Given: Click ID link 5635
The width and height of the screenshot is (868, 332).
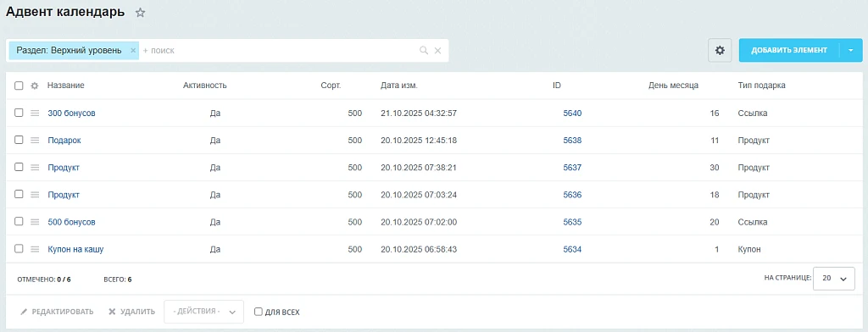Looking at the screenshot, I should tap(572, 222).
